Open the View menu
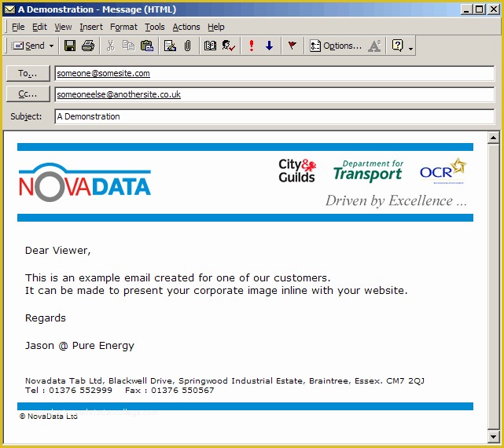The width and height of the screenshot is (504, 448). pos(63,27)
